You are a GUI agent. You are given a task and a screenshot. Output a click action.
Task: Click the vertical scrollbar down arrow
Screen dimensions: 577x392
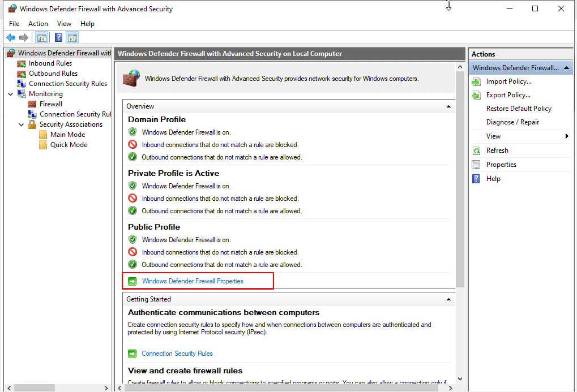pos(460,379)
